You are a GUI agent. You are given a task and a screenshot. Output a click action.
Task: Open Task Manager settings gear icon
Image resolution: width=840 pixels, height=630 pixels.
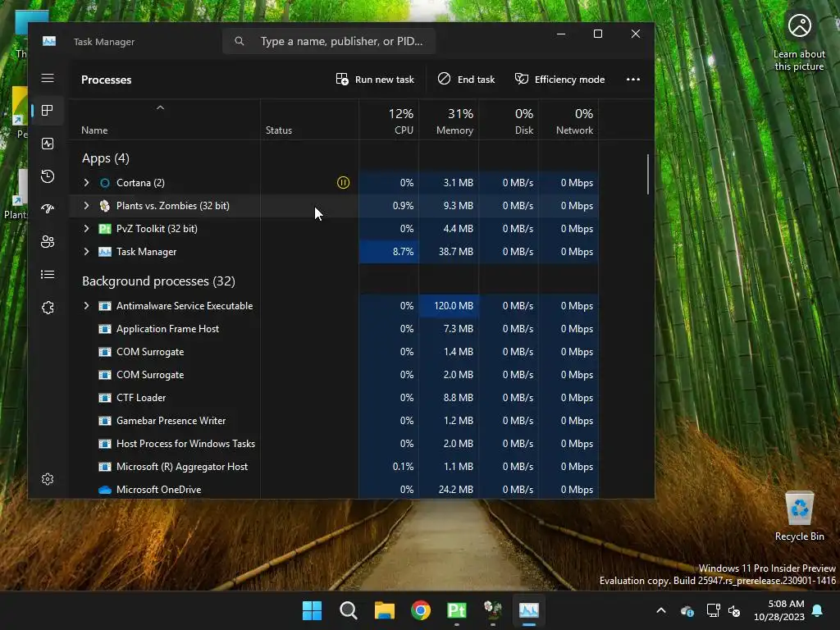click(x=48, y=479)
